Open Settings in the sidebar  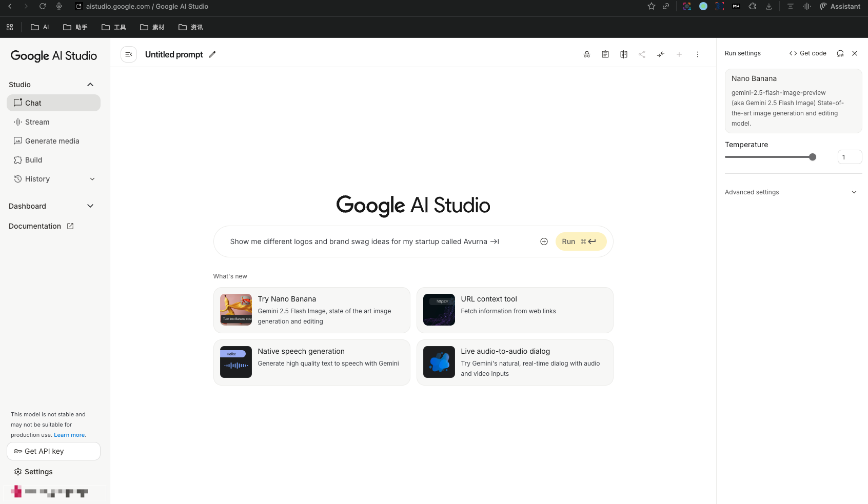[33, 472]
